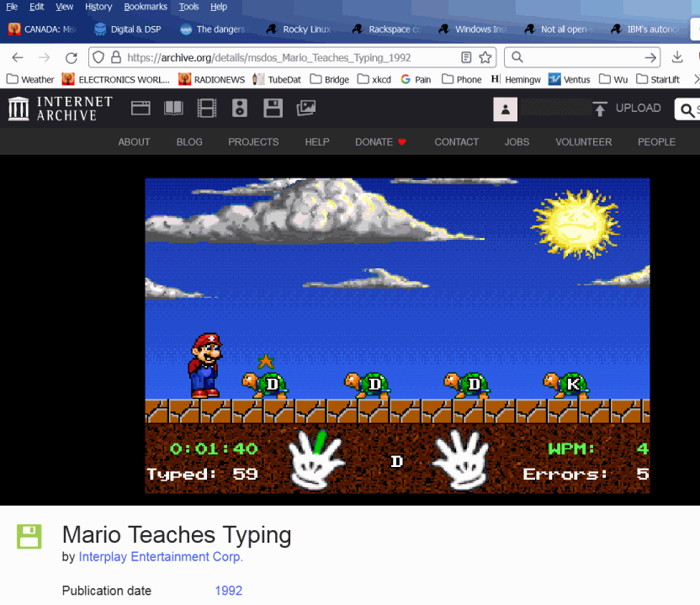700x605 pixels.
Task: Reload the current page
Action: coord(72,57)
